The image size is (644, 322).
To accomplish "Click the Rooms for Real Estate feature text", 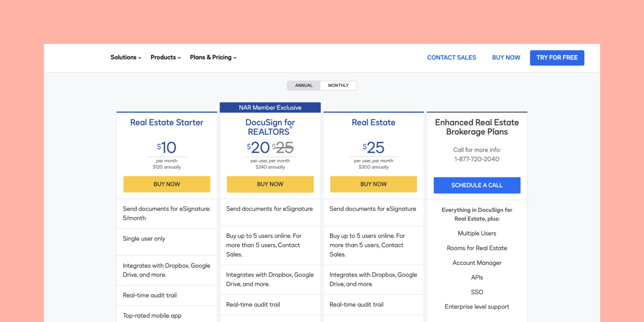I will pyautogui.click(x=477, y=248).
